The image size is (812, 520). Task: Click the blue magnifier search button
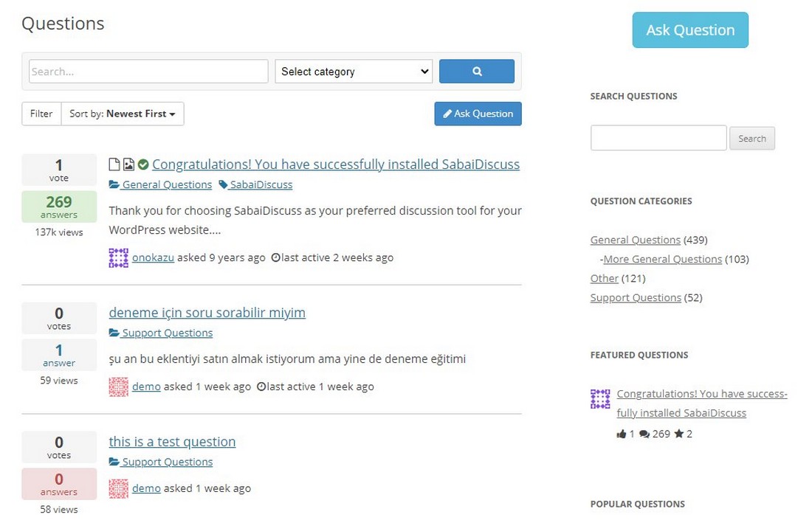pos(476,72)
